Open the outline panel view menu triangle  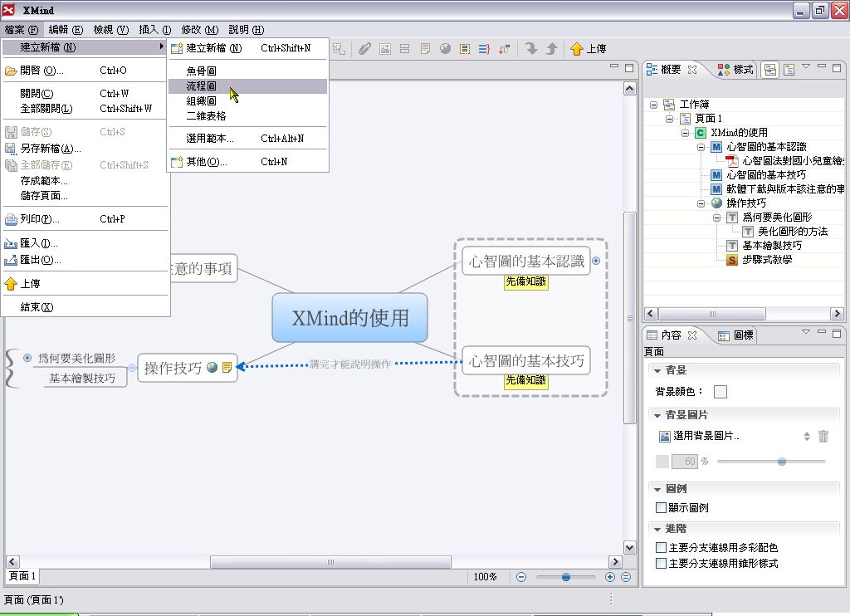pyautogui.click(x=805, y=66)
